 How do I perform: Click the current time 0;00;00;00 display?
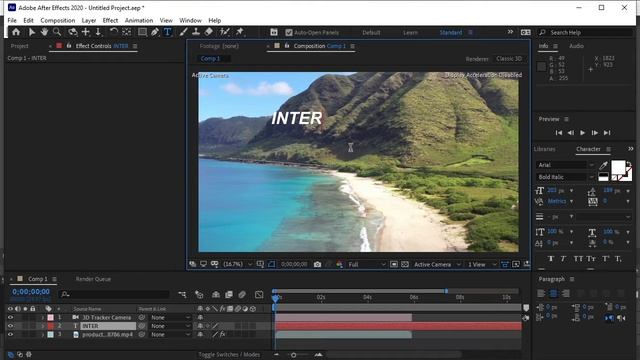tap(31, 291)
